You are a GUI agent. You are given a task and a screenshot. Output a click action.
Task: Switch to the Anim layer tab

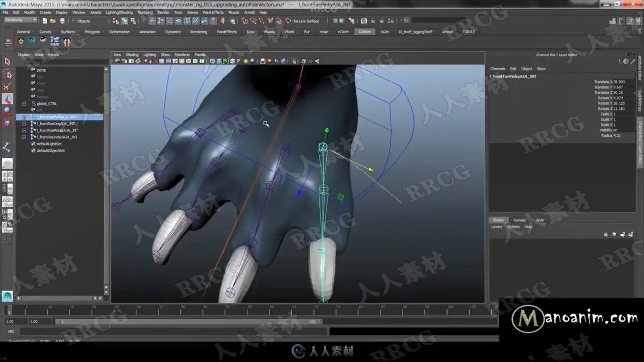pos(540,220)
